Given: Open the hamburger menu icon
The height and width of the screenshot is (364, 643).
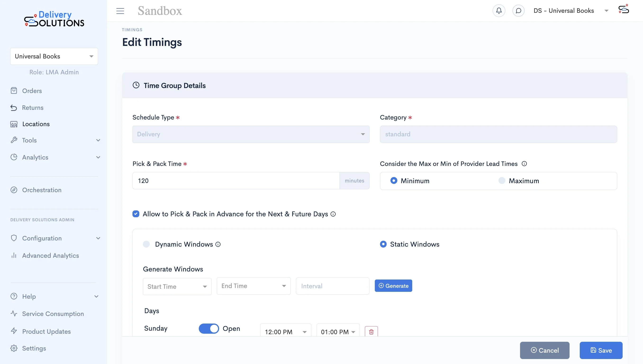Looking at the screenshot, I should pyautogui.click(x=120, y=11).
